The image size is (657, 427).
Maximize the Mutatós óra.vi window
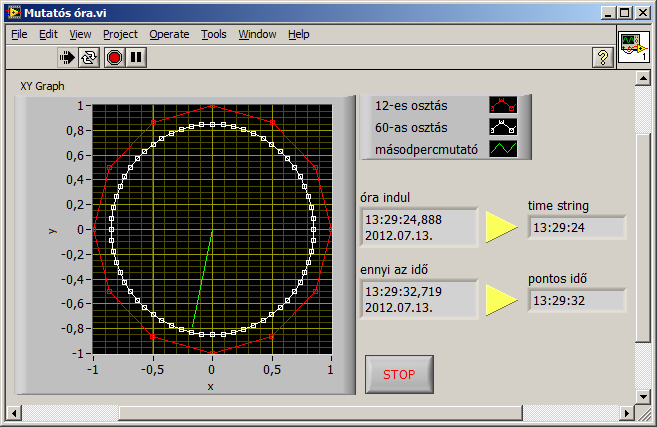click(x=625, y=13)
